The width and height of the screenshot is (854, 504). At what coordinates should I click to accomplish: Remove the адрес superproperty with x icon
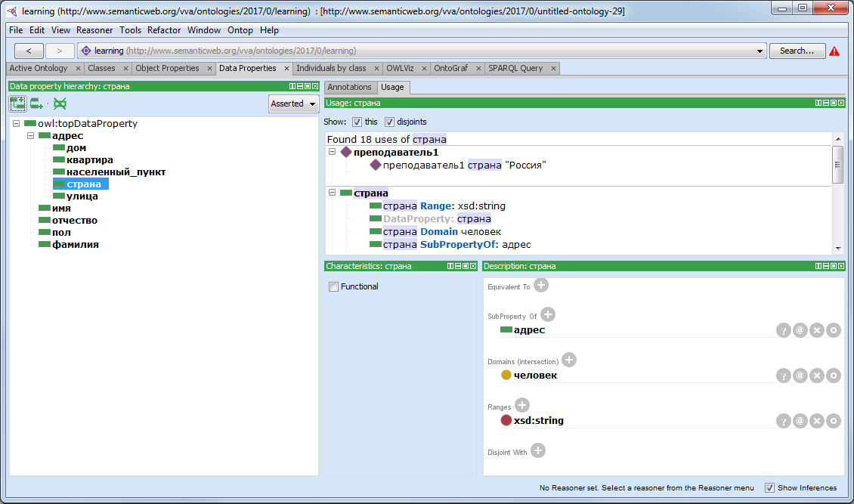click(x=816, y=330)
